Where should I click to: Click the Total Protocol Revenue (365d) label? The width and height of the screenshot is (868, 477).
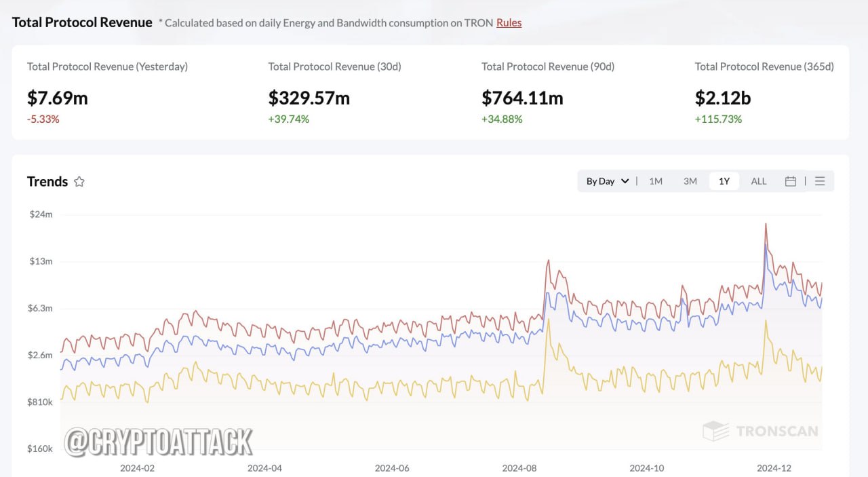click(x=764, y=66)
